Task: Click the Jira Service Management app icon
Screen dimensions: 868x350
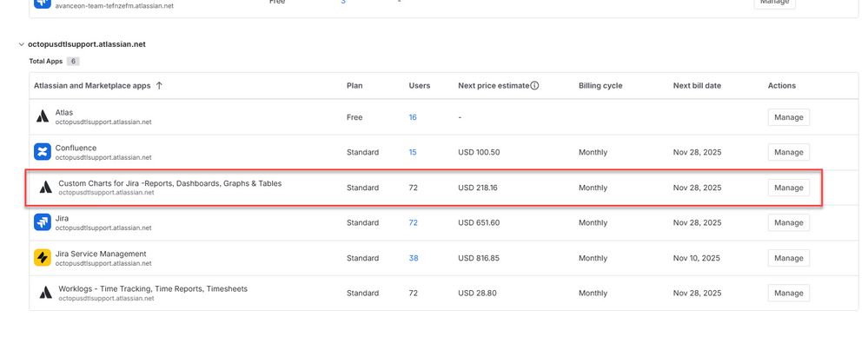Action: 43,258
